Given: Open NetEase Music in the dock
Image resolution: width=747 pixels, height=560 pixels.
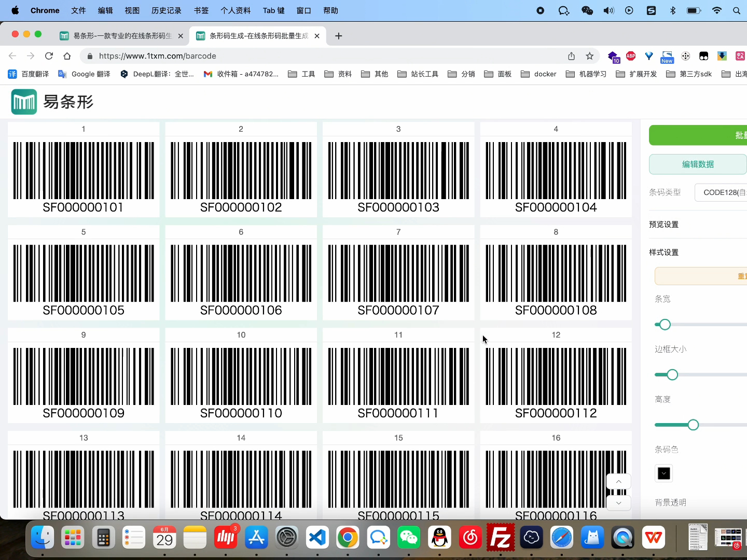Looking at the screenshot, I should point(470,538).
